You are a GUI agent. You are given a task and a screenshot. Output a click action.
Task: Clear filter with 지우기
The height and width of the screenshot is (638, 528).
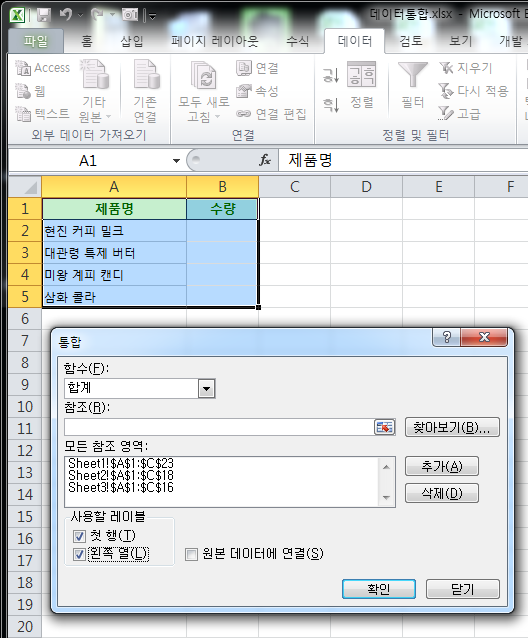tap(466, 68)
